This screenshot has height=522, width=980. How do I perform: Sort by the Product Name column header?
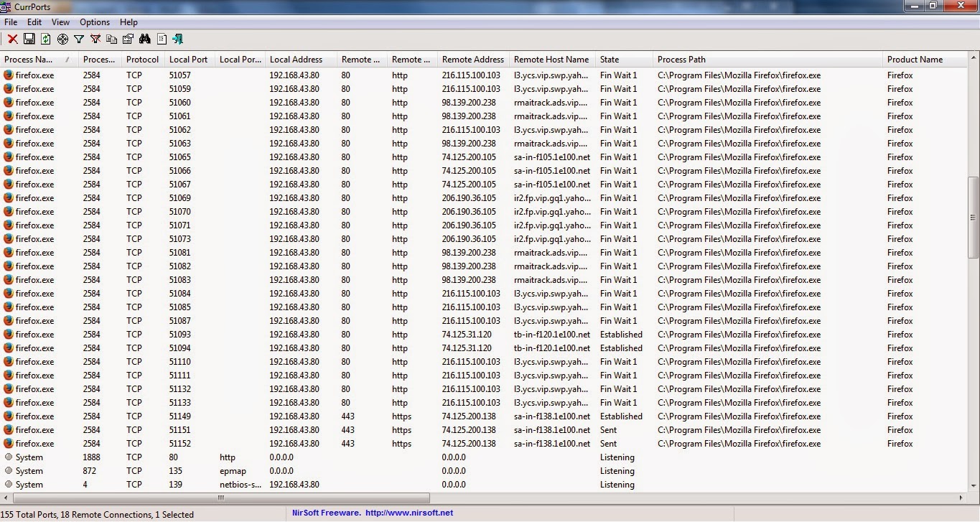(x=925, y=60)
